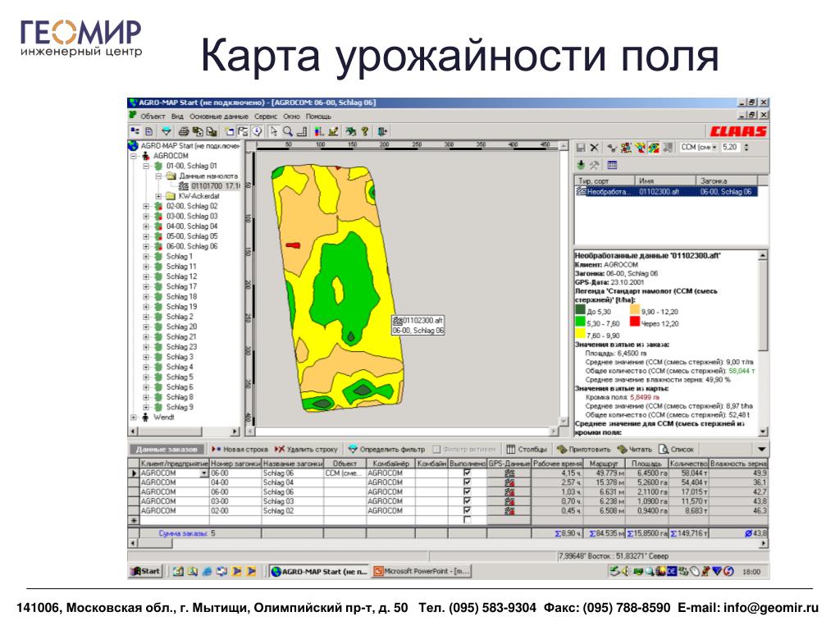Screen dimensions: 840x630
Task: Click the crossed hammers tools icon
Action: point(595,165)
